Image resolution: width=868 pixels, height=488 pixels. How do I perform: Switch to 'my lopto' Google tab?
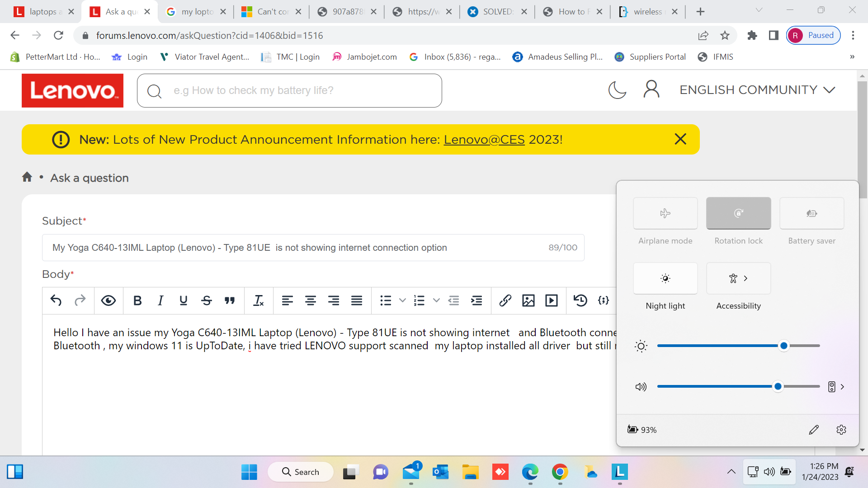(196, 12)
